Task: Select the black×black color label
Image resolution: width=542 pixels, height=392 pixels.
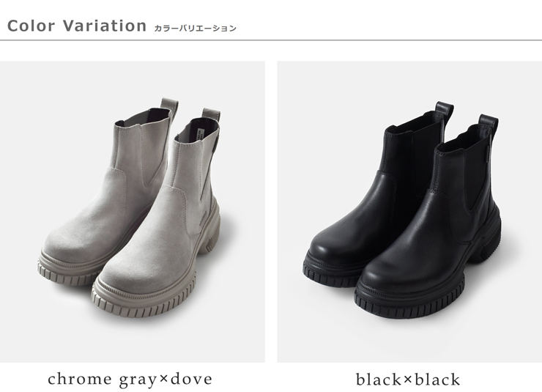Action: pos(408,380)
